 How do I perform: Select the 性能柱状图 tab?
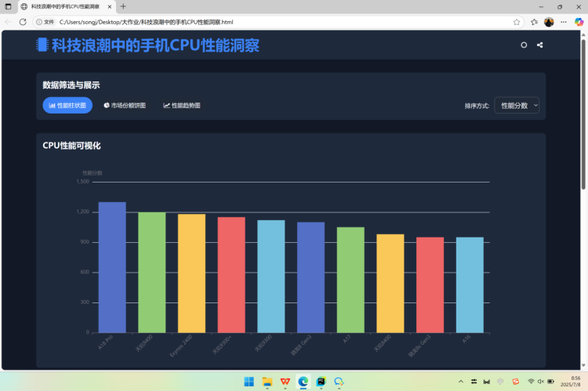(67, 105)
